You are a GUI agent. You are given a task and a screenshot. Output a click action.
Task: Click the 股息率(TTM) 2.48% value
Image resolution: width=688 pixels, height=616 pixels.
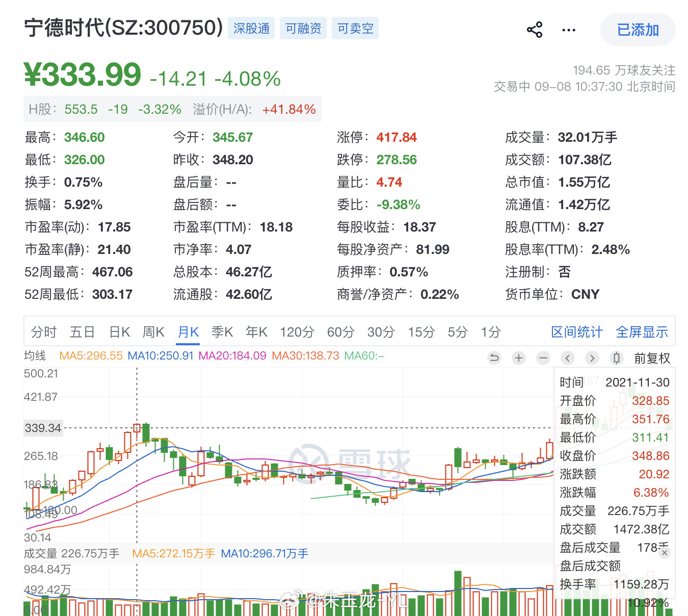coord(611,249)
